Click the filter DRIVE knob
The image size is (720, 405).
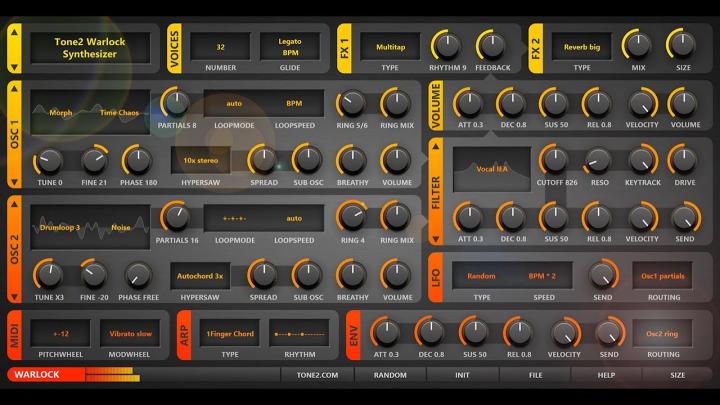684,160
